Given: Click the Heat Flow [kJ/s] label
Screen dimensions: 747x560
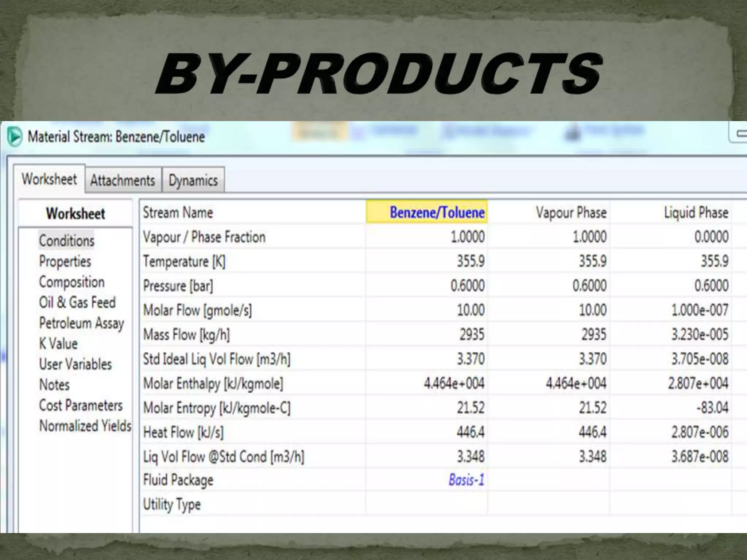Looking at the screenshot, I should 183,432.
